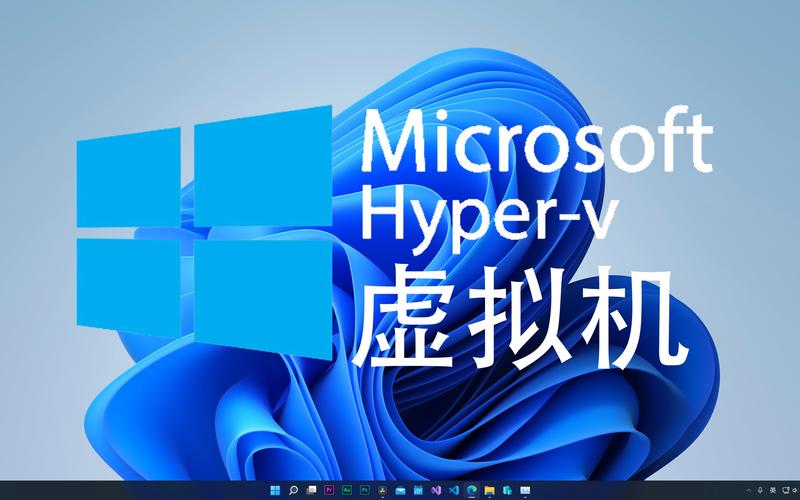Launch purple Visual Studio from taskbar
This screenshot has width=800, height=500.
point(436,490)
